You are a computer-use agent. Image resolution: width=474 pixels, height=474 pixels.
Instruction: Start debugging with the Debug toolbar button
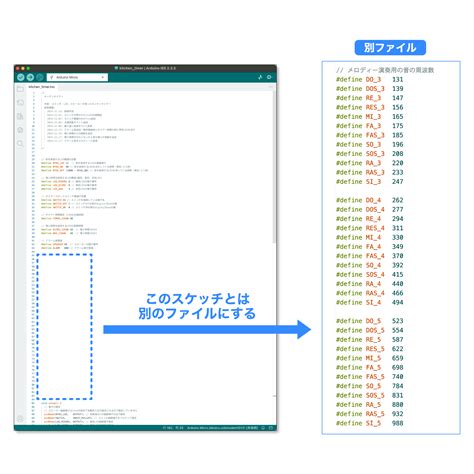pyautogui.click(x=40, y=77)
